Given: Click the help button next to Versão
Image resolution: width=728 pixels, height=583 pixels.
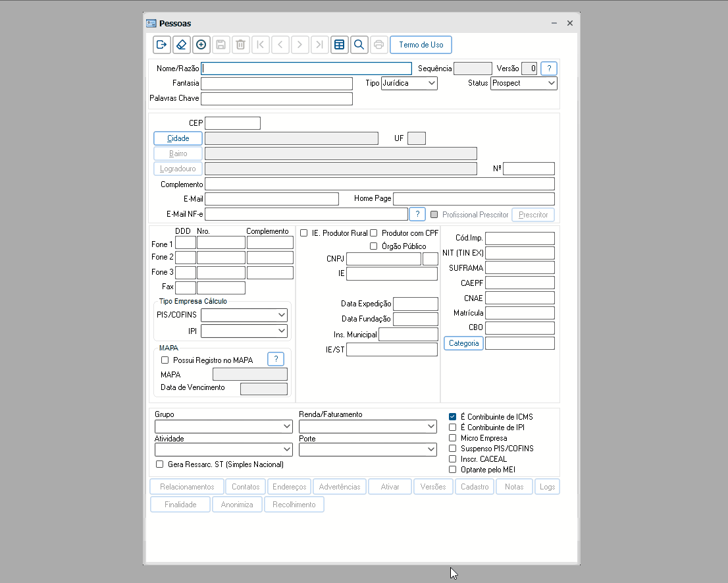Looking at the screenshot, I should click(x=549, y=69).
